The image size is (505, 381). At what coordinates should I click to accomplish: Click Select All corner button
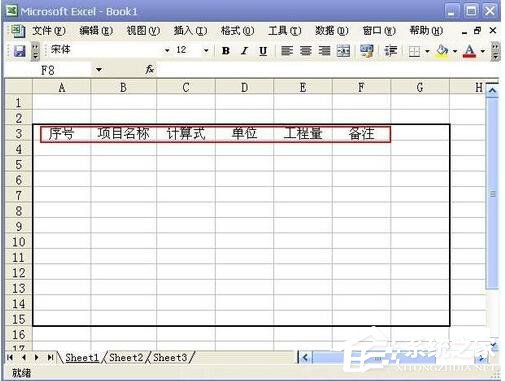[x=19, y=87]
